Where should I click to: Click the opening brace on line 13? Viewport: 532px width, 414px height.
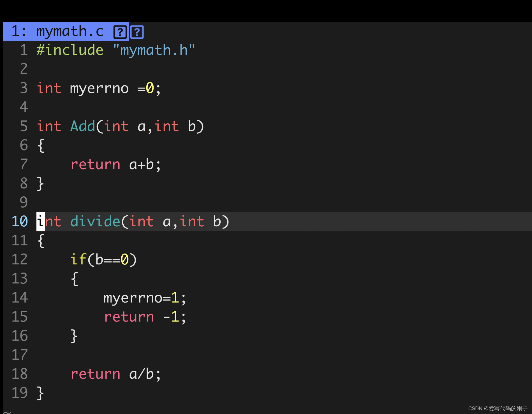coord(74,279)
